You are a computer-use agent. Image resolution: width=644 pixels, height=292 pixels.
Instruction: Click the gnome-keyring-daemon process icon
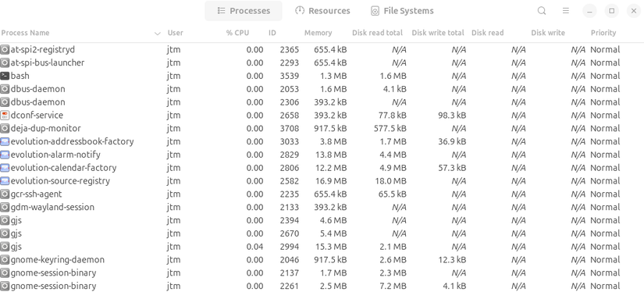point(5,259)
